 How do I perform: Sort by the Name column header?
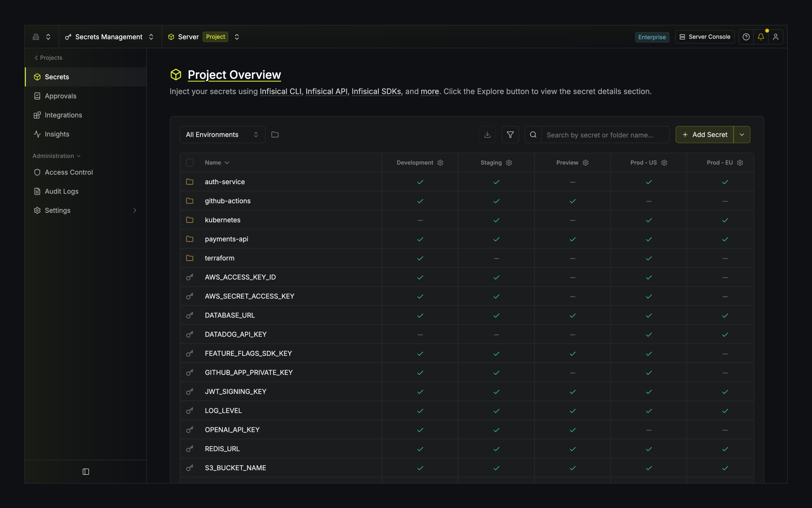(x=217, y=163)
